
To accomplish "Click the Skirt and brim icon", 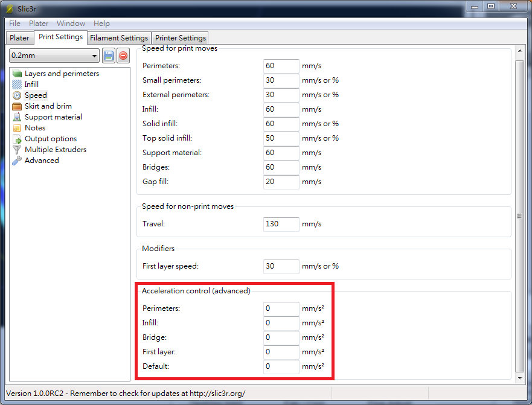I will 17,106.
